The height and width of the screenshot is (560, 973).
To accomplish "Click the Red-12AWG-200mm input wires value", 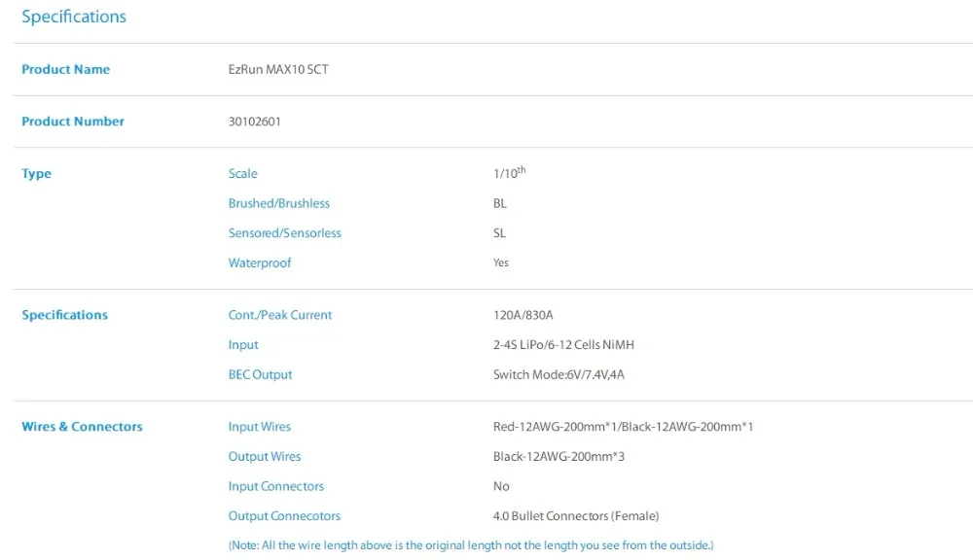I will point(623,427).
